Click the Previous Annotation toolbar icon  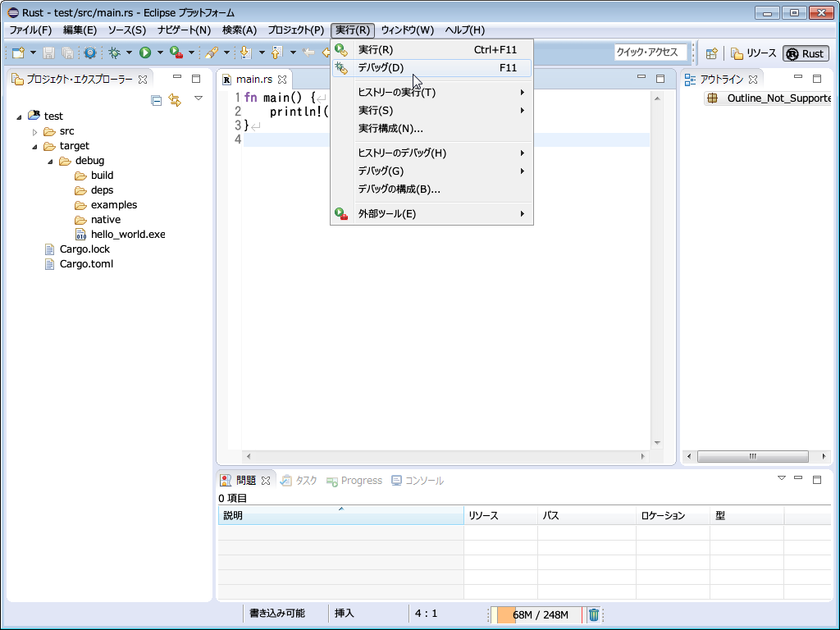pos(276,52)
